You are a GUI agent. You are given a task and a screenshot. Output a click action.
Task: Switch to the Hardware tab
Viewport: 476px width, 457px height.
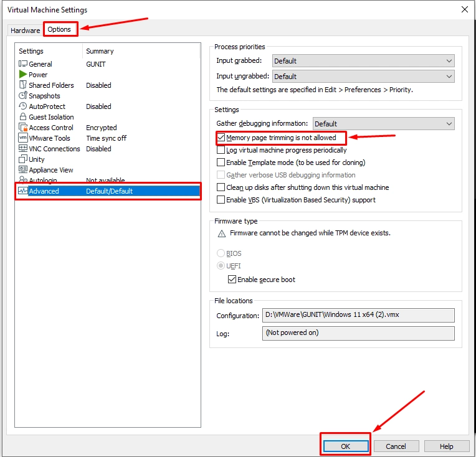tap(25, 31)
